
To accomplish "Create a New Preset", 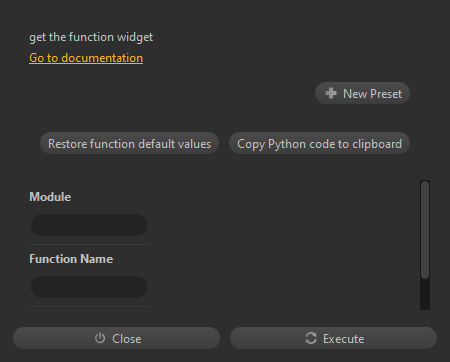I will [x=362, y=93].
